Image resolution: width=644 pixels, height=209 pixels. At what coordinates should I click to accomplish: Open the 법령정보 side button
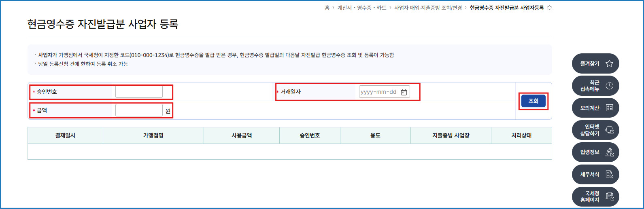point(595,152)
